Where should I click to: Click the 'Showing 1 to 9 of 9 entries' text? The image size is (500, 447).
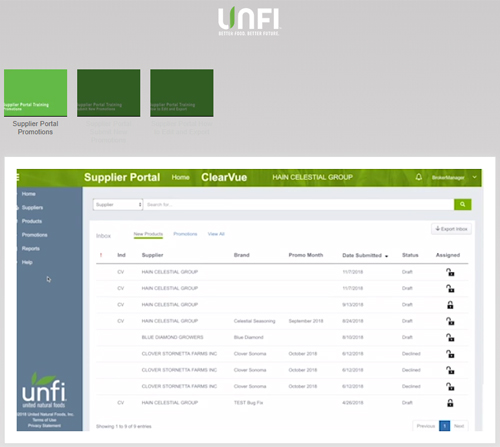click(x=124, y=426)
